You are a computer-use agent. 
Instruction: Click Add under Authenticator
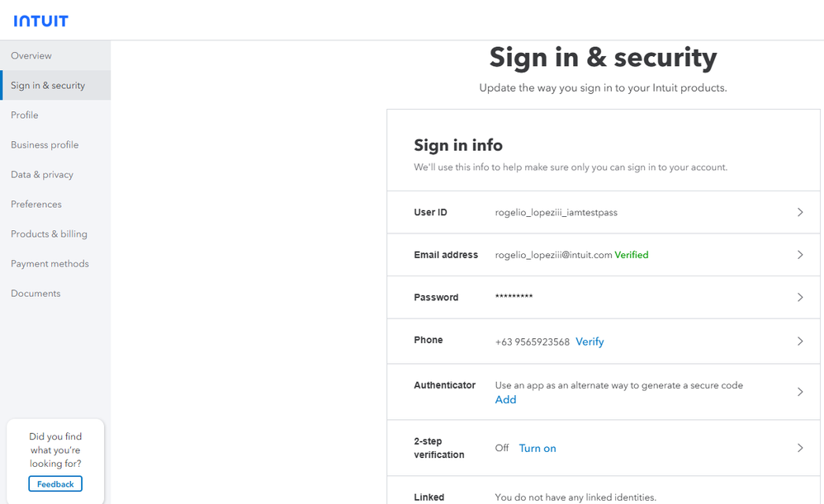tap(505, 399)
